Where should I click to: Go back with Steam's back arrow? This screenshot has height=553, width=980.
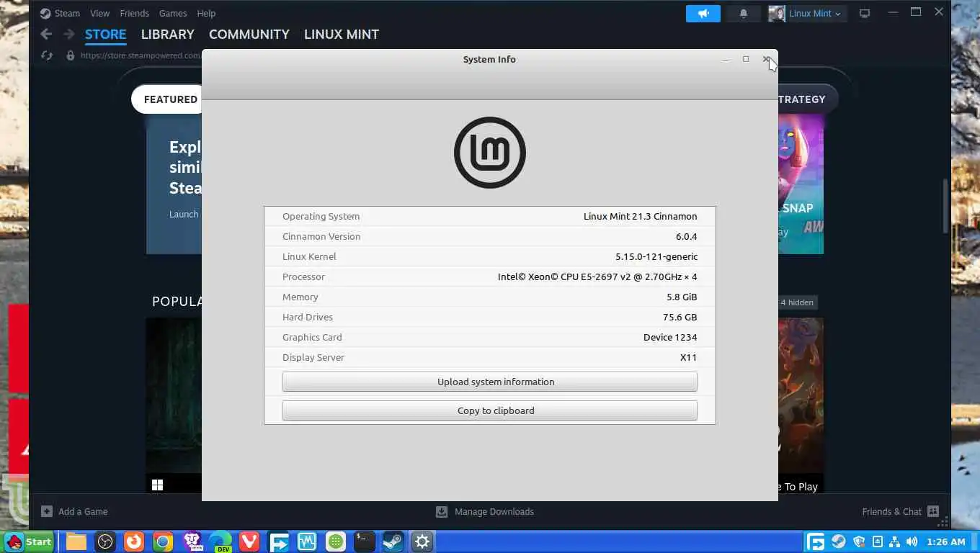click(46, 34)
